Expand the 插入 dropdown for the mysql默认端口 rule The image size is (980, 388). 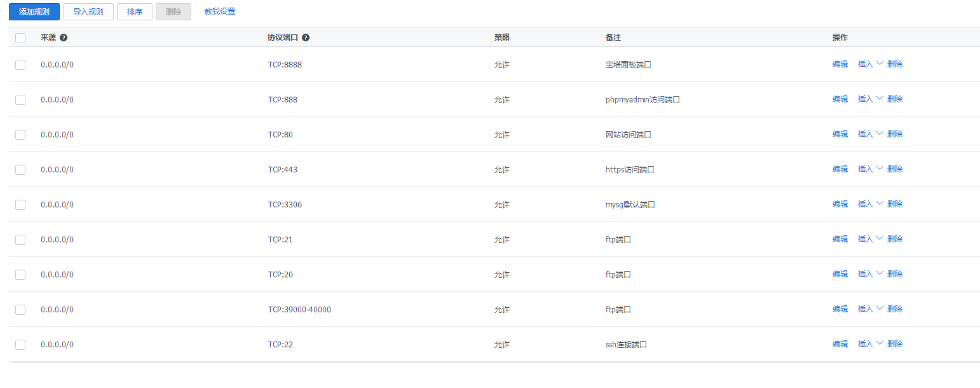click(x=871, y=204)
